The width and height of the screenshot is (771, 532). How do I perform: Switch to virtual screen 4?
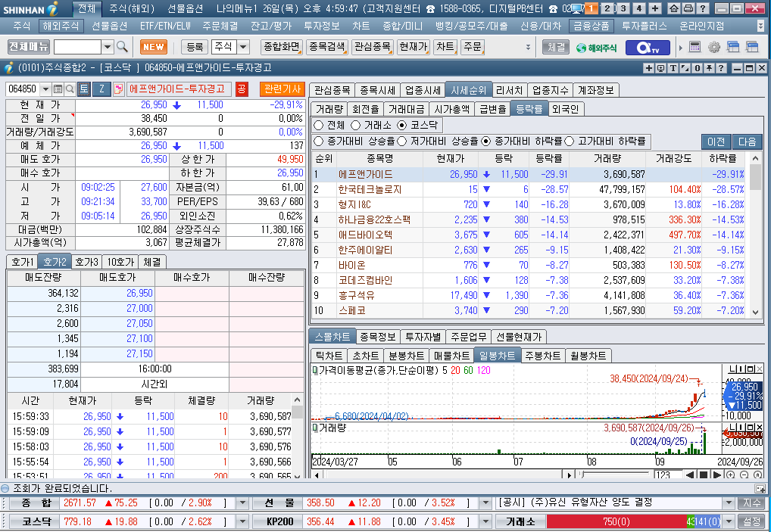click(x=639, y=8)
